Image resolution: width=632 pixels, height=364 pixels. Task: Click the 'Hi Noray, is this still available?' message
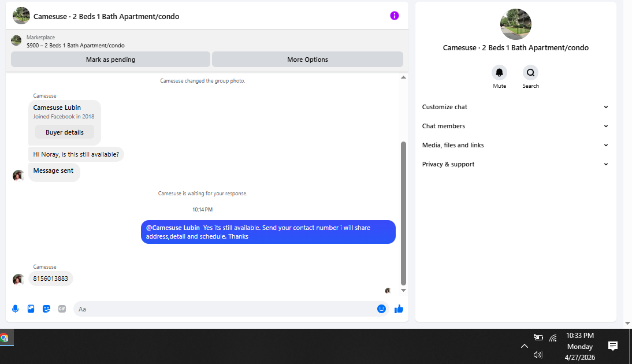pyautogui.click(x=76, y=154)
